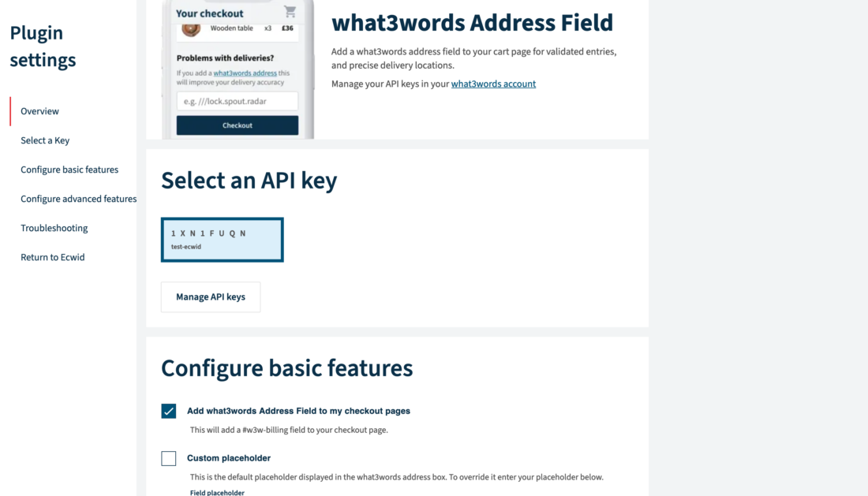868x496 pixels.
Task: Open the Troubleshooting section
Action: pyautogui.click(x=54, y=228)
